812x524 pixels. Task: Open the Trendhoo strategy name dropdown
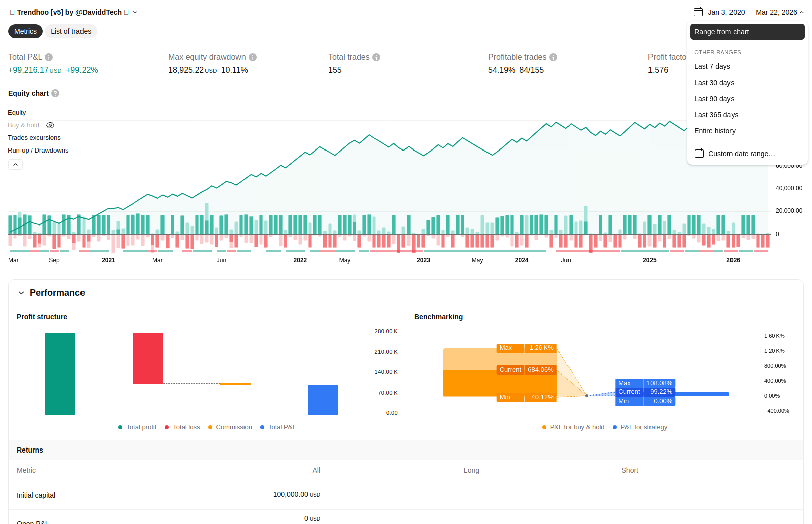135,12
